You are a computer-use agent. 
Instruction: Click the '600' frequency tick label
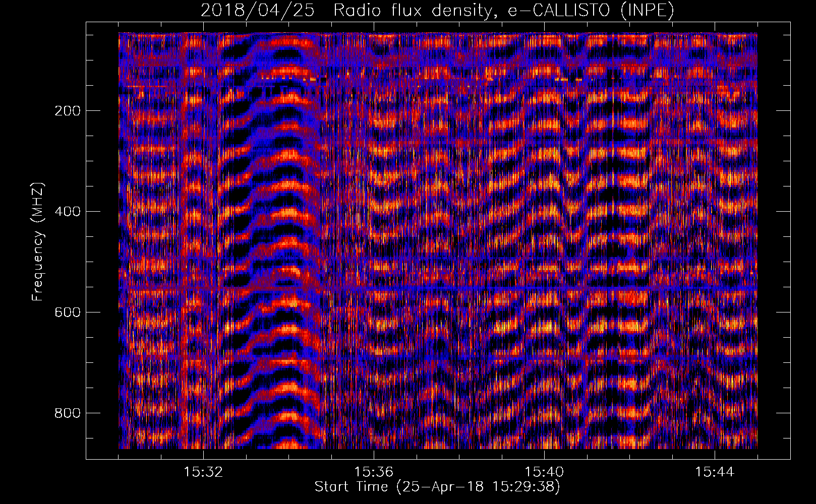click(68, 312)
